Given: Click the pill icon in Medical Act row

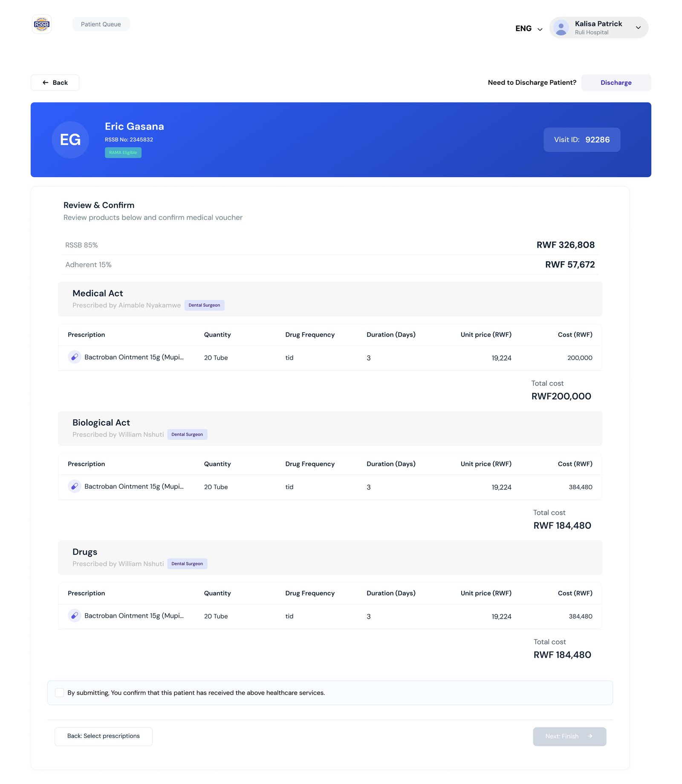Looking at the screenshot, I should coord(75,357).
